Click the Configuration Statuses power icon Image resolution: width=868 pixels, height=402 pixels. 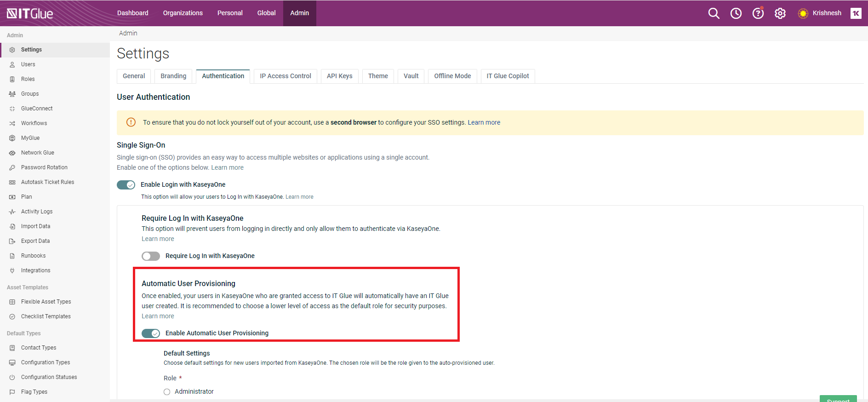(12, 377)
